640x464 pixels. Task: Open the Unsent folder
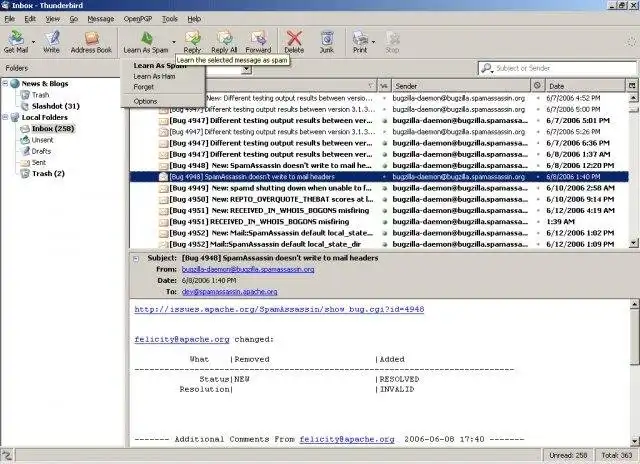click(42, 140)
